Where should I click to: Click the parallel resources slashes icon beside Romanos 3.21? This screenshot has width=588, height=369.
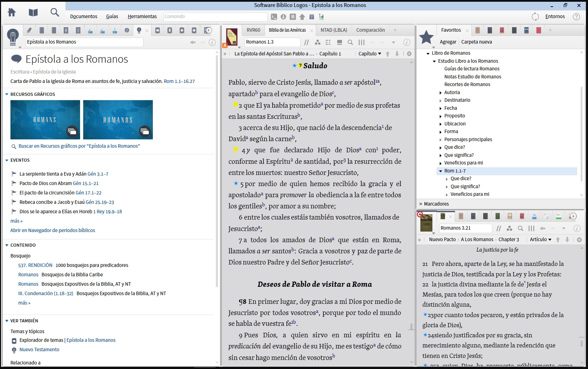(499, 228)
